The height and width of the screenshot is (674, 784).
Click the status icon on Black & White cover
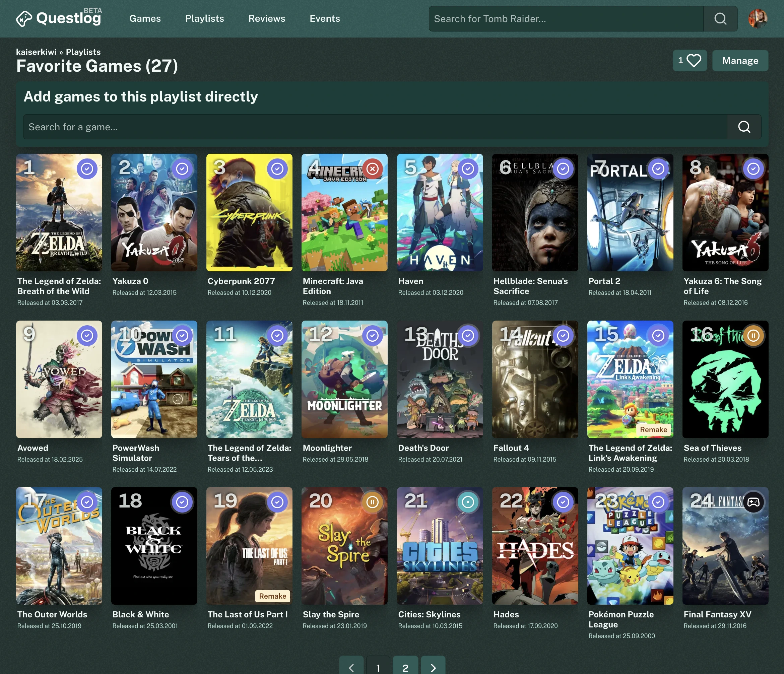(182, 502)
